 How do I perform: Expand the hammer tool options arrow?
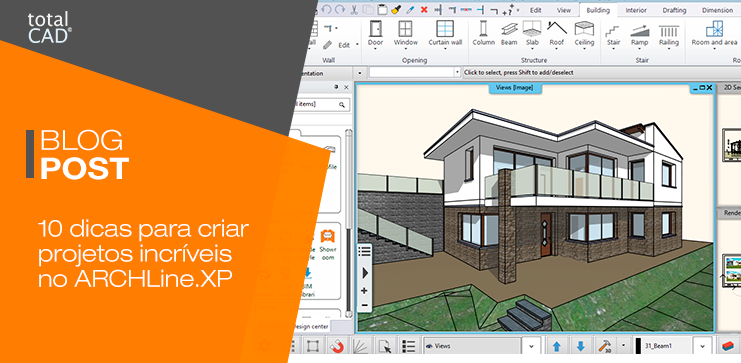click(623, 346)
